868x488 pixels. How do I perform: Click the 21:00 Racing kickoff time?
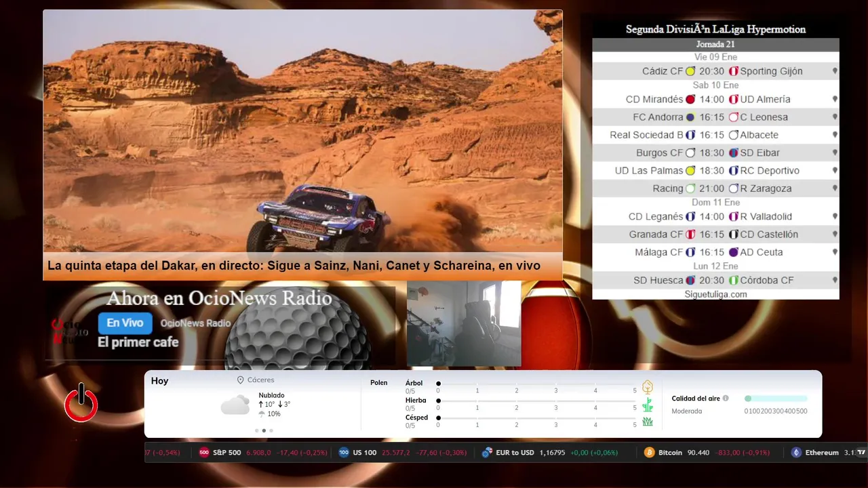click(712, 188)
